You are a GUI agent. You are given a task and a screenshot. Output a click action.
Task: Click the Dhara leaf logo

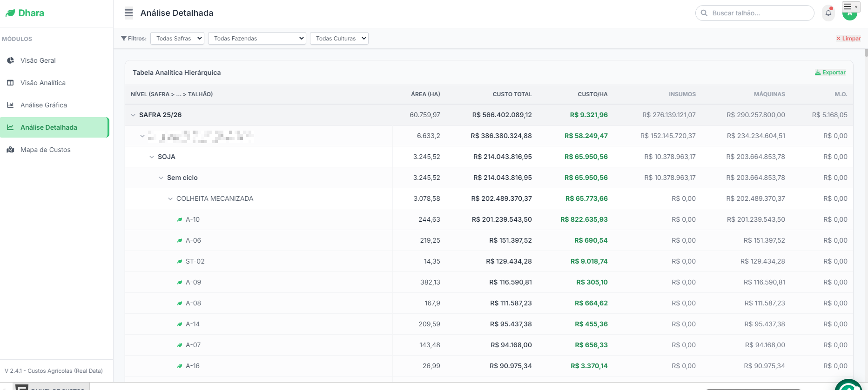pyautogui.click(x=10, y=13)
